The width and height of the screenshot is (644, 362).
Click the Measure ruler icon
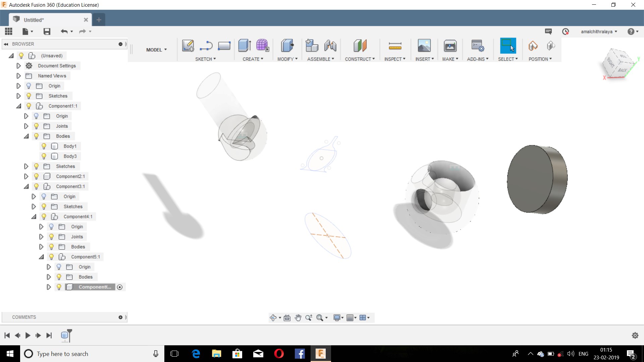[x=395, y=46]
